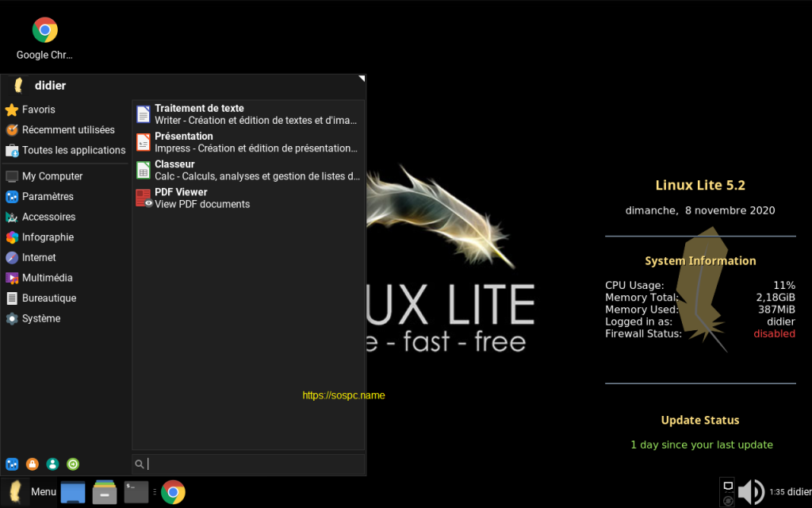
Task: Open the My Computer category
Action: [65, 176]
